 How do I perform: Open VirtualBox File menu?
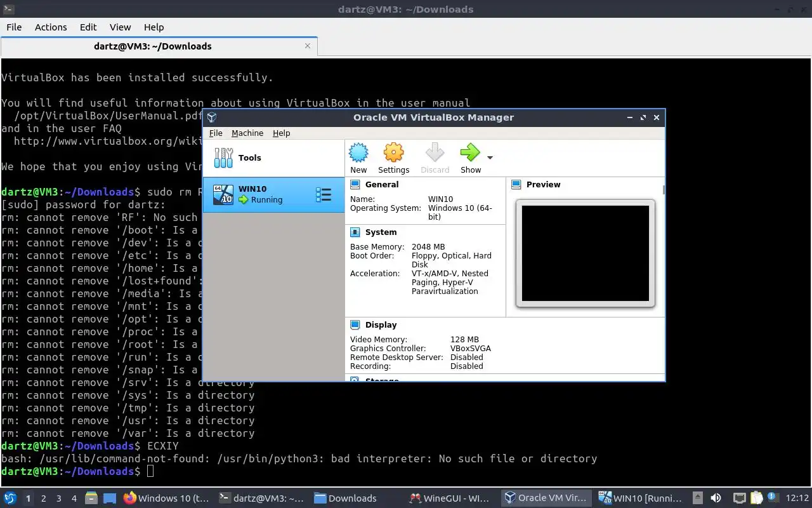click(216, 133)
